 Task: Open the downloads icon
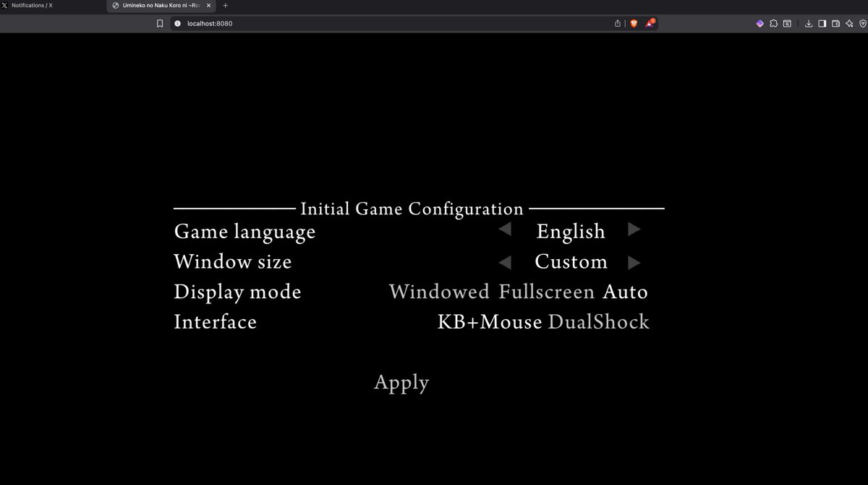point(809,23)
